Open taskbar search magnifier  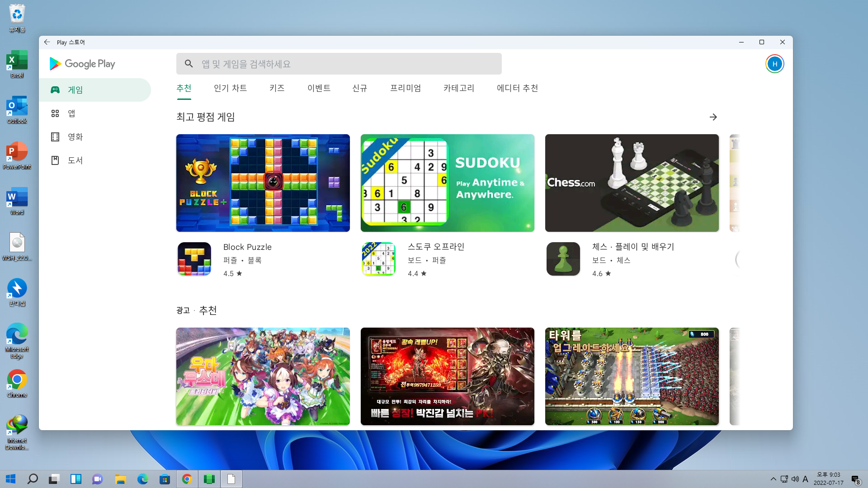point(33,479)
